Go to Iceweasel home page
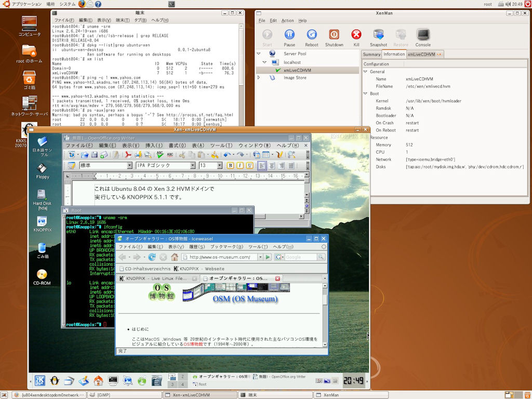The width and height of the screenshot is (532, 399). pos(175,257)
